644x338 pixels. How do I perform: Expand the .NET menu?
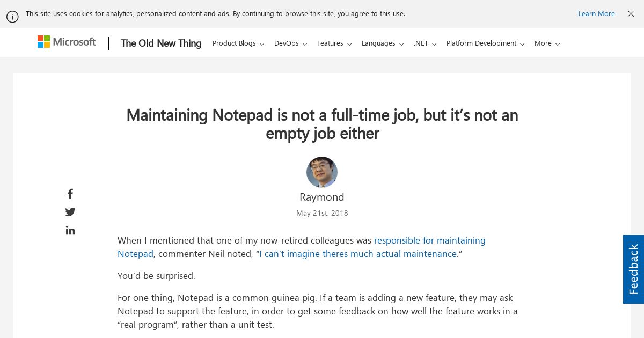click(425, 43)
